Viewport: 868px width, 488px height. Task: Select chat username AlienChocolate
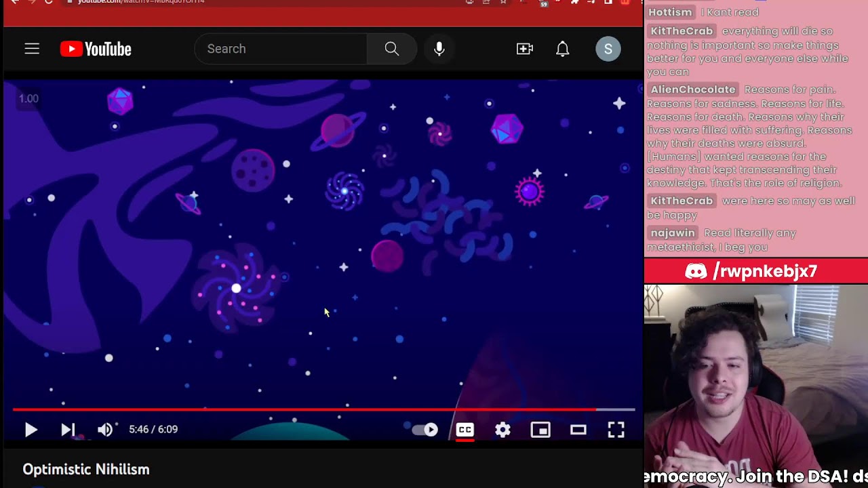pos(693,89)
